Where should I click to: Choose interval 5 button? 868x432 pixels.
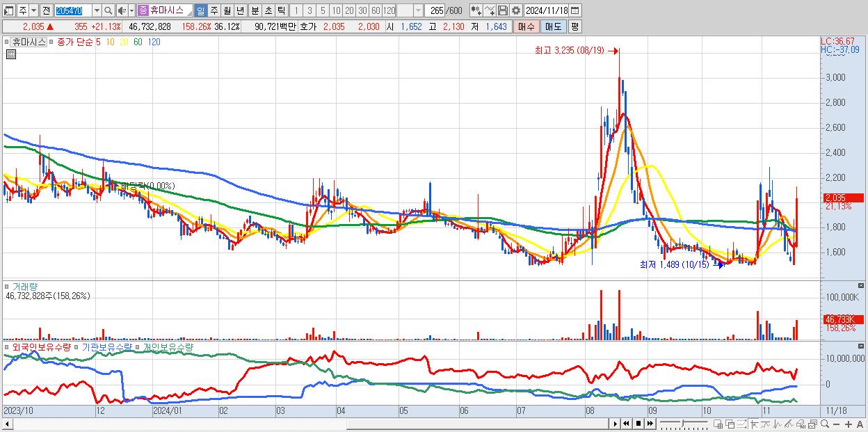322,10
